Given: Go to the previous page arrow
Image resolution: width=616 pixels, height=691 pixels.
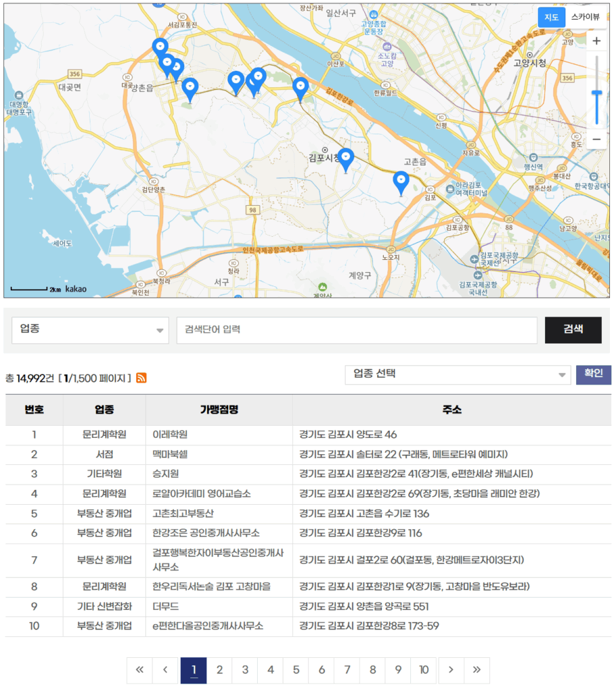Looking at the screenshot, I should coord(165,670).
